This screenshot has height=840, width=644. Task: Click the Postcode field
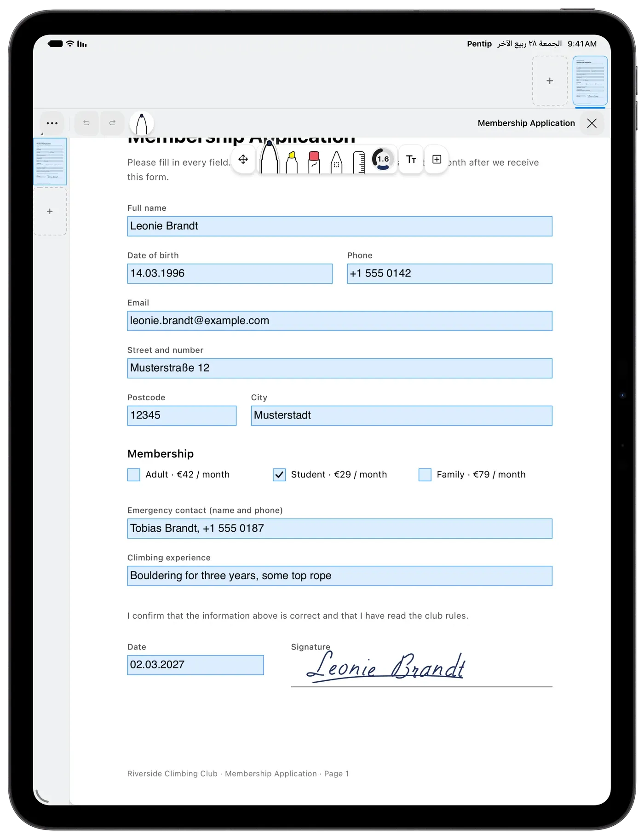pyautogui.click(x=182, y=416)
